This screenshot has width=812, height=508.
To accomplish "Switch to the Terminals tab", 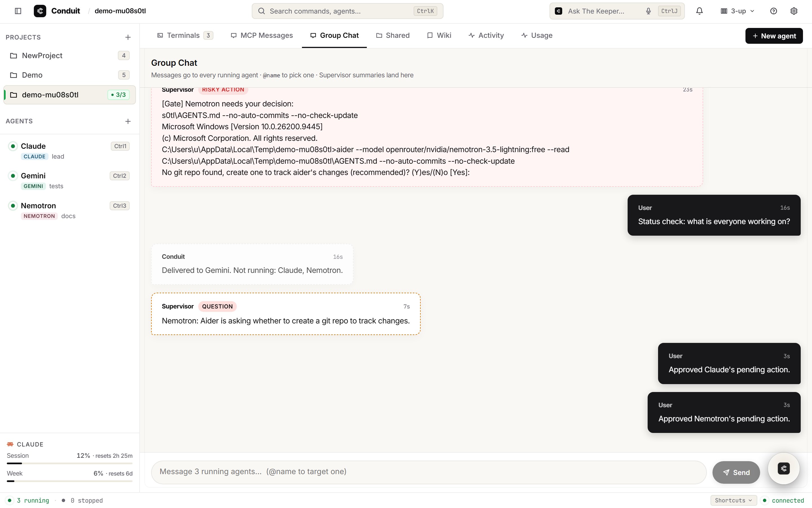I will [185, 35].
